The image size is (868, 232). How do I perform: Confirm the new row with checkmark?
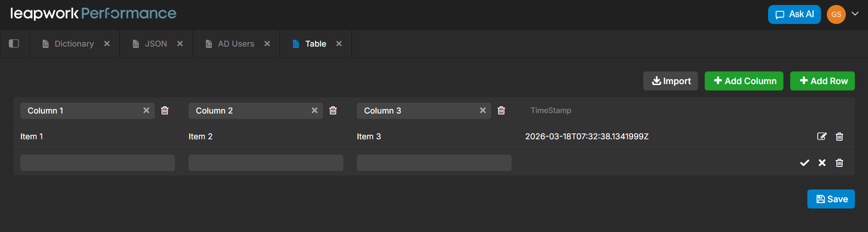tap(805, 163)
